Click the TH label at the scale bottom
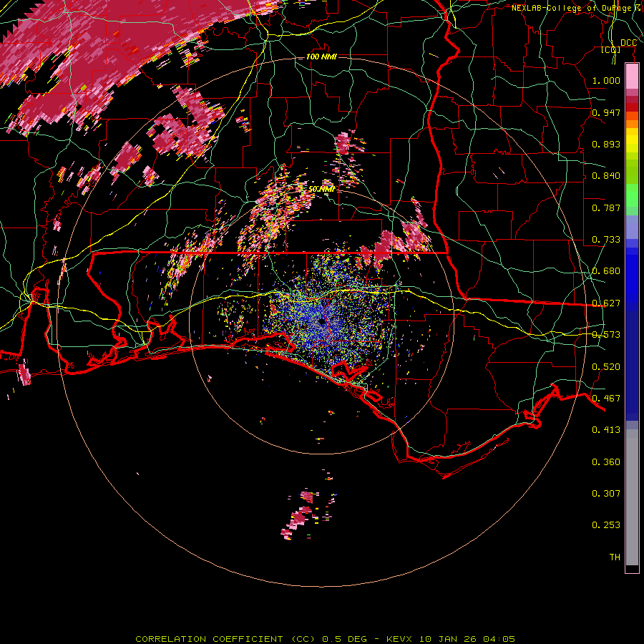The image size is (644, 644). click(615, 557)
